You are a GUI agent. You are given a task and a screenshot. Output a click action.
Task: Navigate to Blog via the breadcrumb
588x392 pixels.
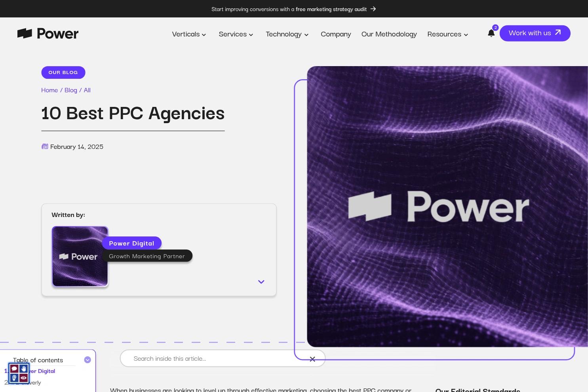71,90
